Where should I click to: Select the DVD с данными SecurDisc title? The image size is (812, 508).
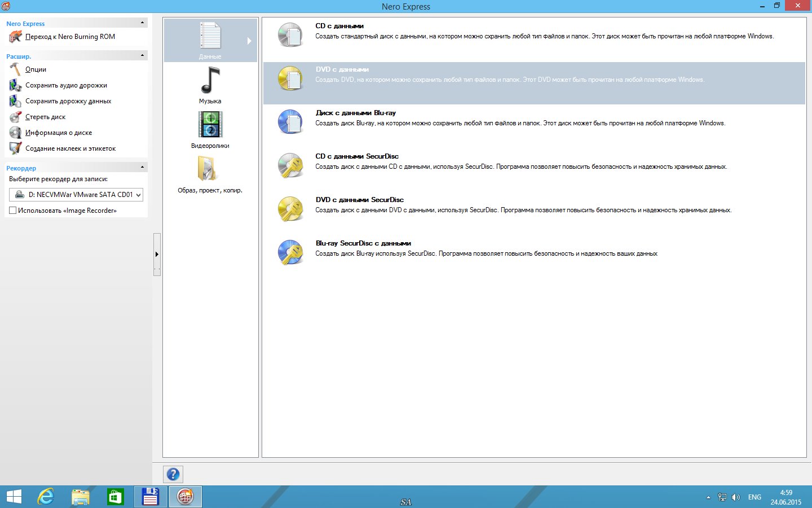coord(360,200)
